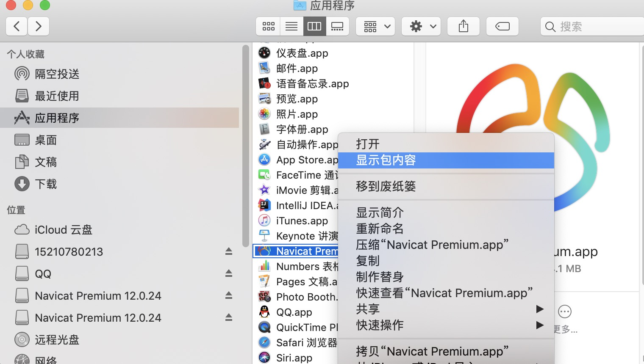
Task: Click the iMovie app icon
Action: (264, 190)
